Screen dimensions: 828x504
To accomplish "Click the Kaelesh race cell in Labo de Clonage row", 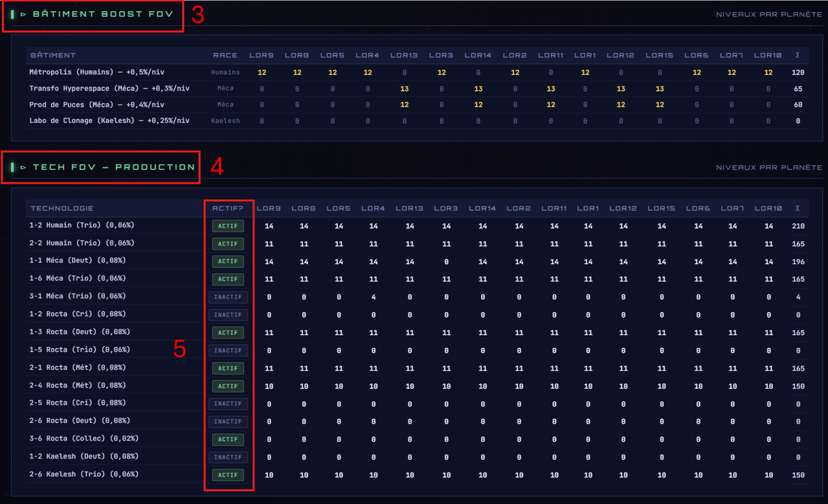I will coord(225,121).
